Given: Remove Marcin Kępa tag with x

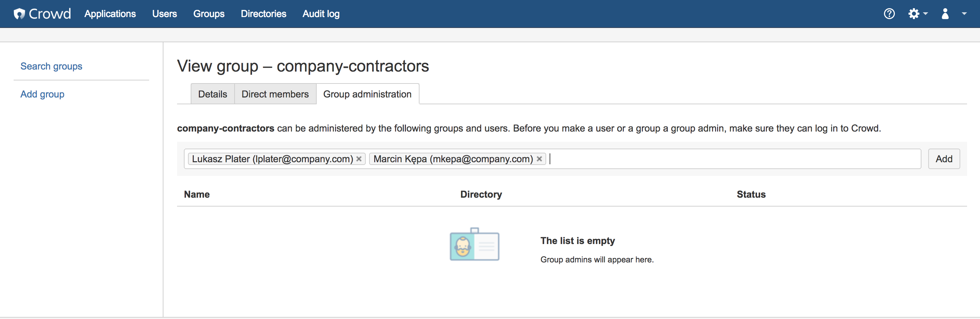Looking at the screenshot, I should (x=539, y=159).
